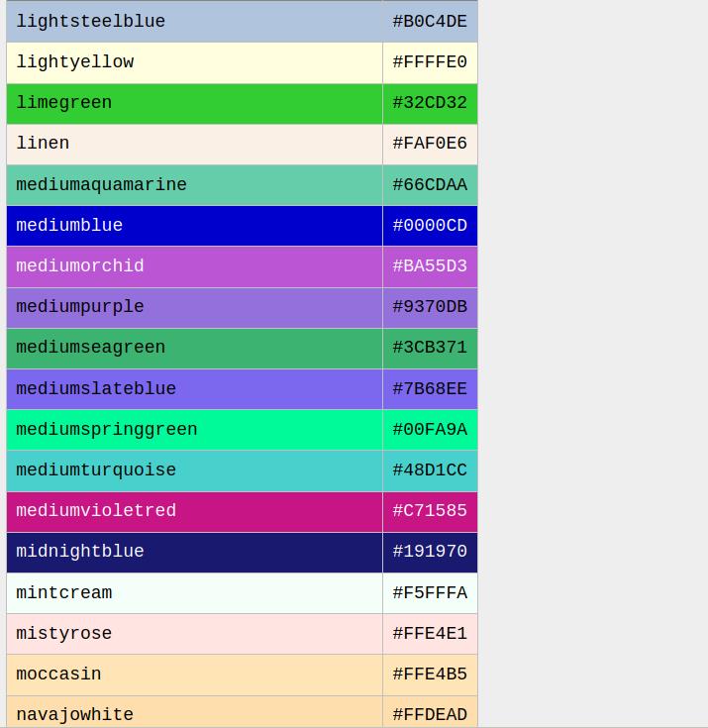The width and height of the screenshot is (708, 728).
Task: Click the mintcream color name
Action: pyautogui.click(x=64, y=593)
